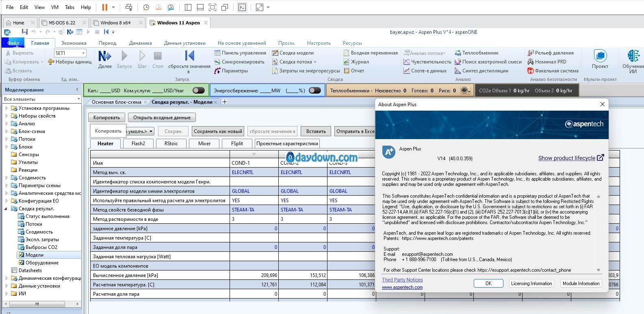This screenshot has height=314, width=644.
Task: Click VMware snapshot manager icon
Action: (x=171, y=7)
